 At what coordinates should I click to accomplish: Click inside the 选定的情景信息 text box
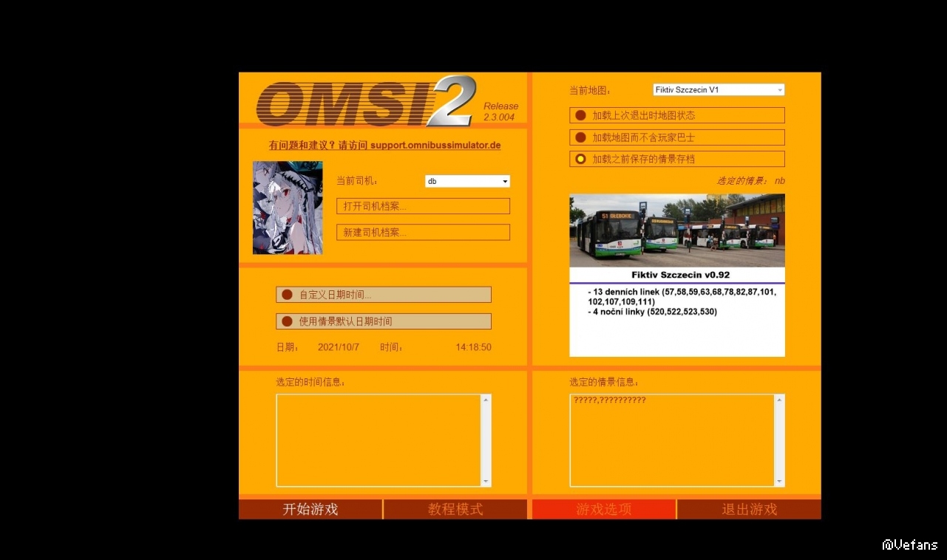(x=672, y=440)
